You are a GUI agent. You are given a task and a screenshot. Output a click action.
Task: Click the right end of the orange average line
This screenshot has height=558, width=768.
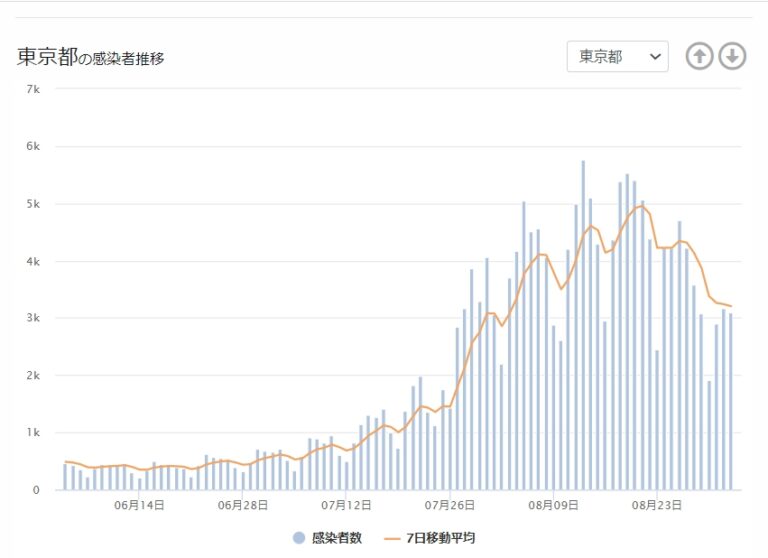[x=731, y=306]
